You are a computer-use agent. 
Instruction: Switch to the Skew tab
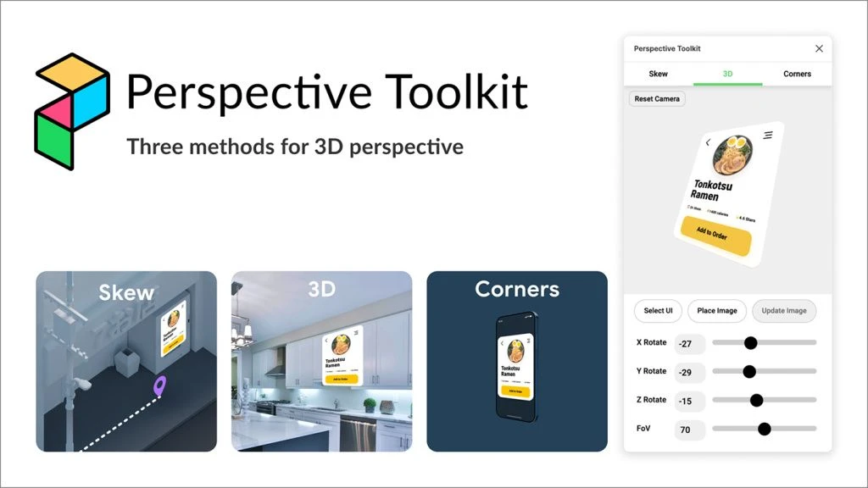658,74
